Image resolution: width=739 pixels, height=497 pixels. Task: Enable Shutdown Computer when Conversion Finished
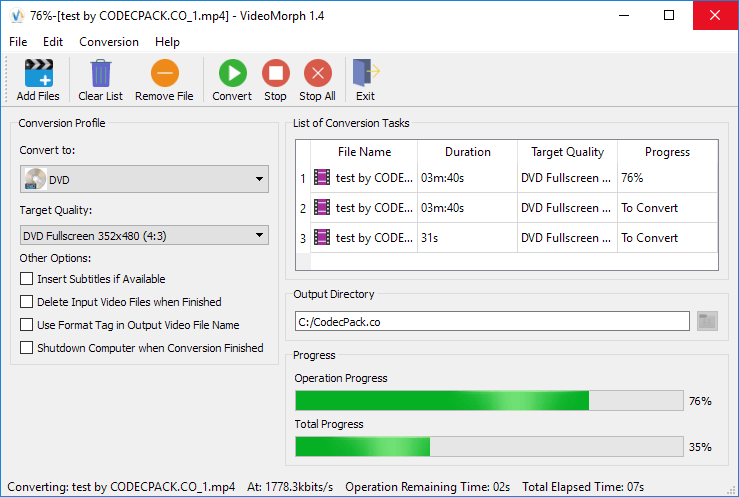(x=26, y=348)
